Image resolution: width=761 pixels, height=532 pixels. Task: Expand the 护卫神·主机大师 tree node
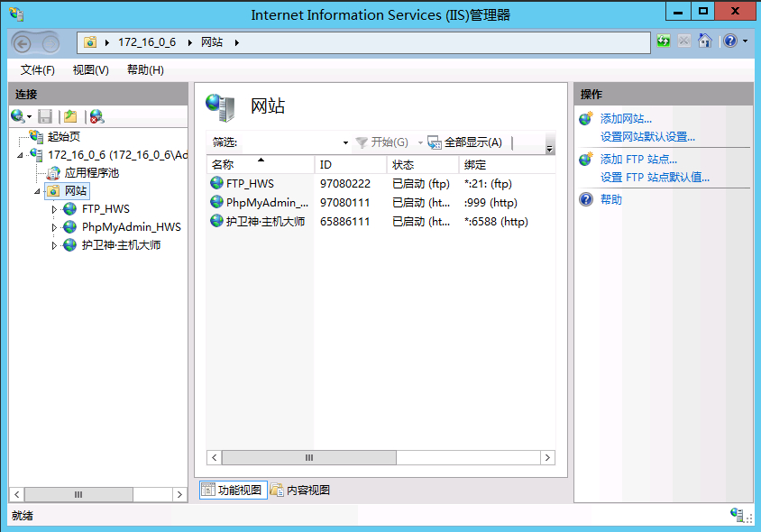(54, 245)
